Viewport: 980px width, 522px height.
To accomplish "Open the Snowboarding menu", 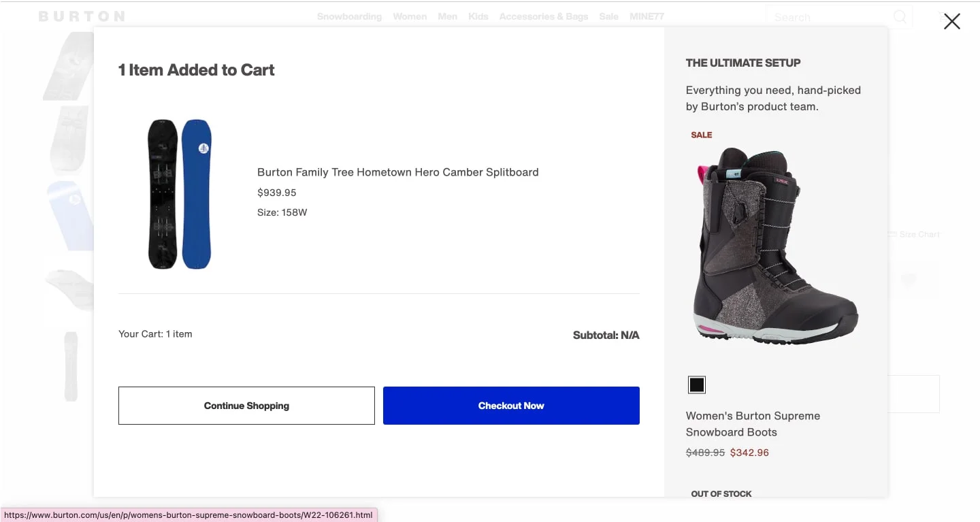I will point(349,16).
